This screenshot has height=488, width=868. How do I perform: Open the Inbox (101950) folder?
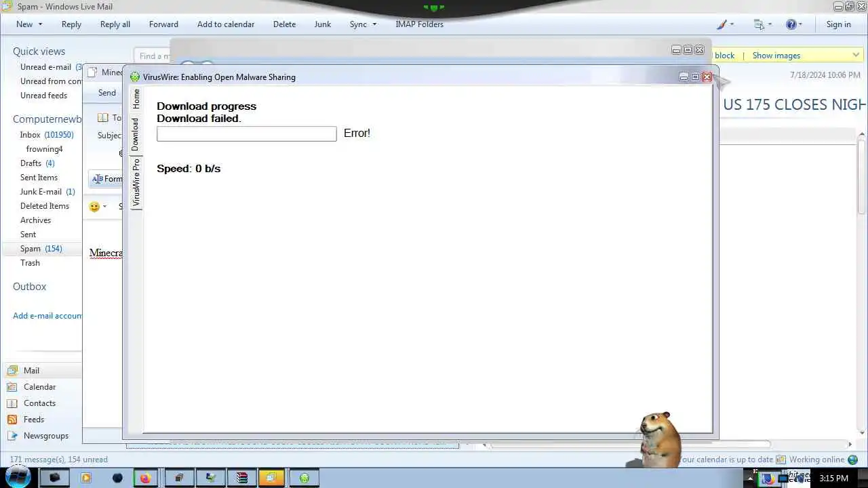(x=46, y=135)
